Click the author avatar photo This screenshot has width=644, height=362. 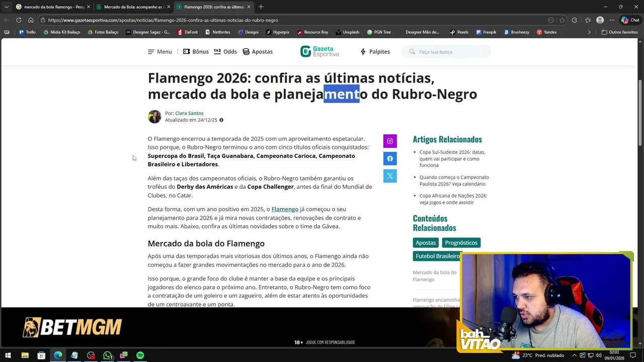click(x=154, y=117)
